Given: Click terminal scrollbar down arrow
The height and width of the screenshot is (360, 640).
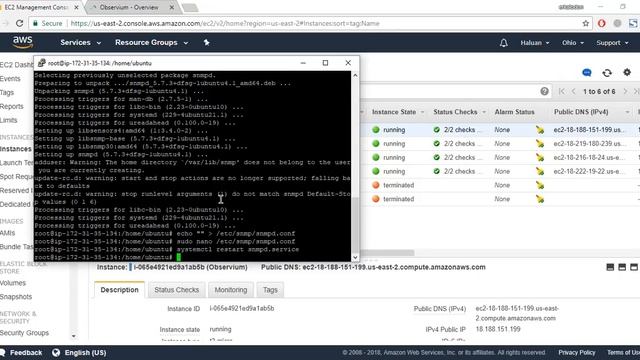Looking at the screenshot, I should click(x=355, y=258).
